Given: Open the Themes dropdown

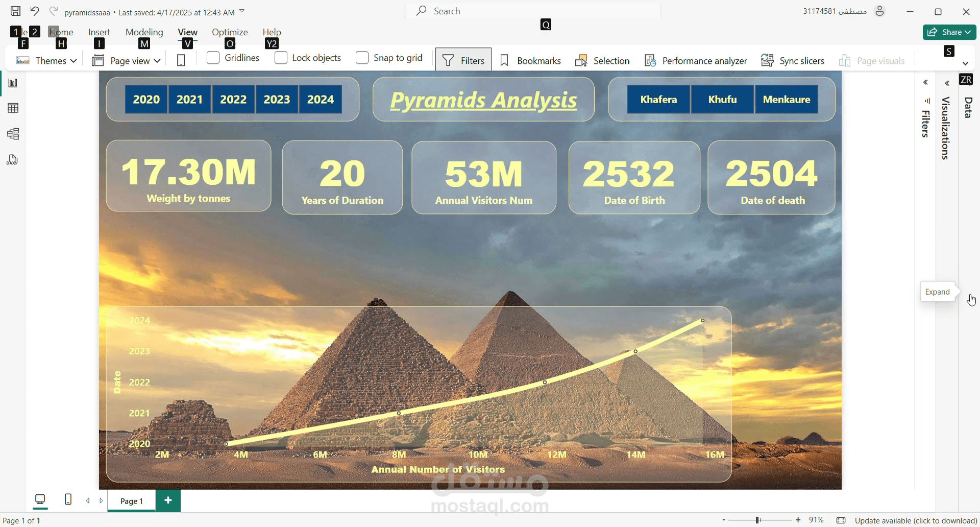Looking at the screenshot, I should [x=46, y=61].
